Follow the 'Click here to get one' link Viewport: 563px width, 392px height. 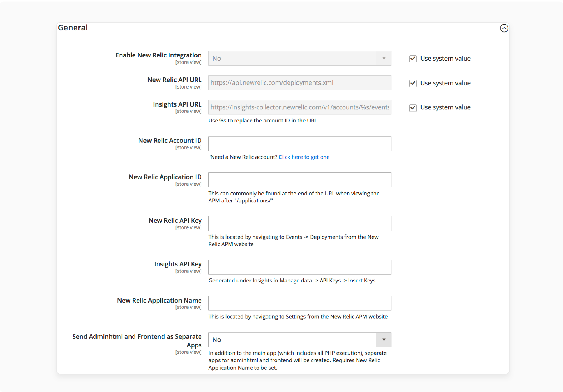click(304, 157)
